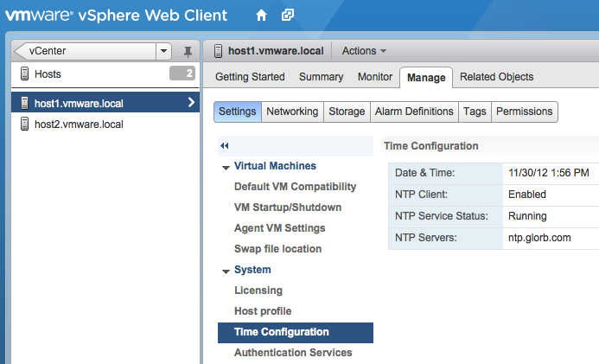The width and height of the screenshot is (599, 364).
Task: Select host2.vmware.local in host list
Action: (79, 125)
